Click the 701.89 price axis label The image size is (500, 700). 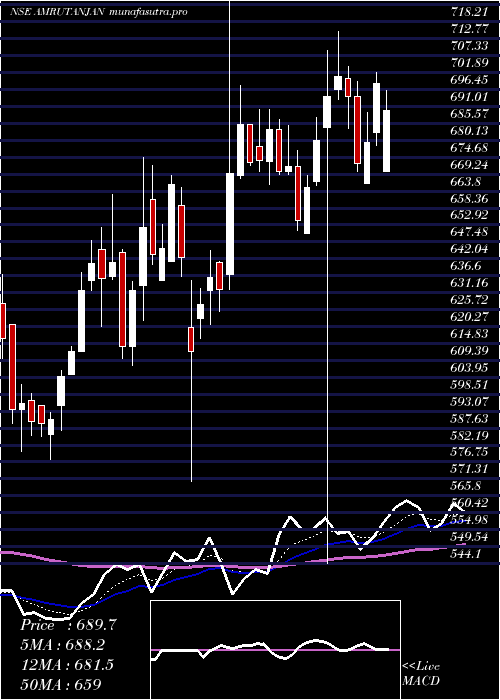pos(470,63)
